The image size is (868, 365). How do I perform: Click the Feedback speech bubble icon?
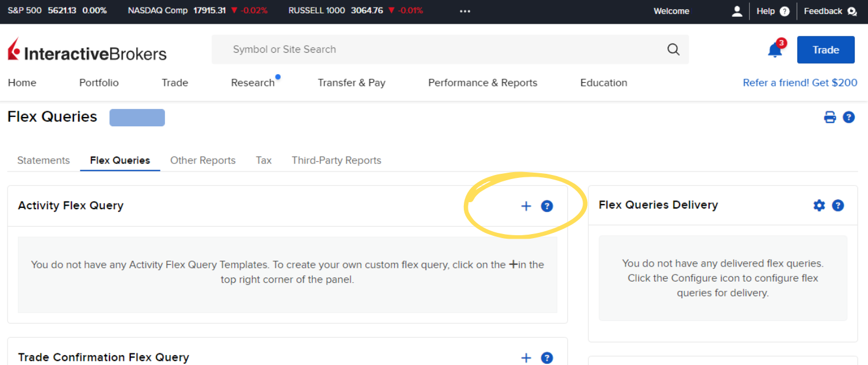click(x=852, y=11)
